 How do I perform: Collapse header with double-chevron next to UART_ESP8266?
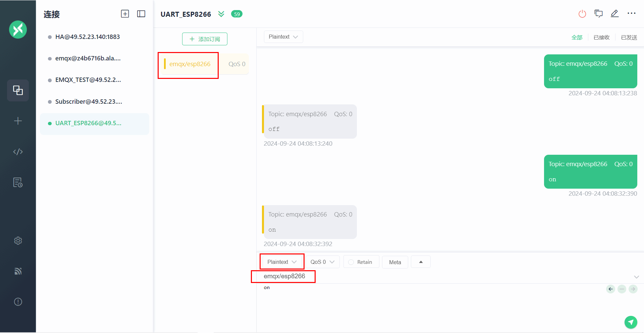coord(221,14)
